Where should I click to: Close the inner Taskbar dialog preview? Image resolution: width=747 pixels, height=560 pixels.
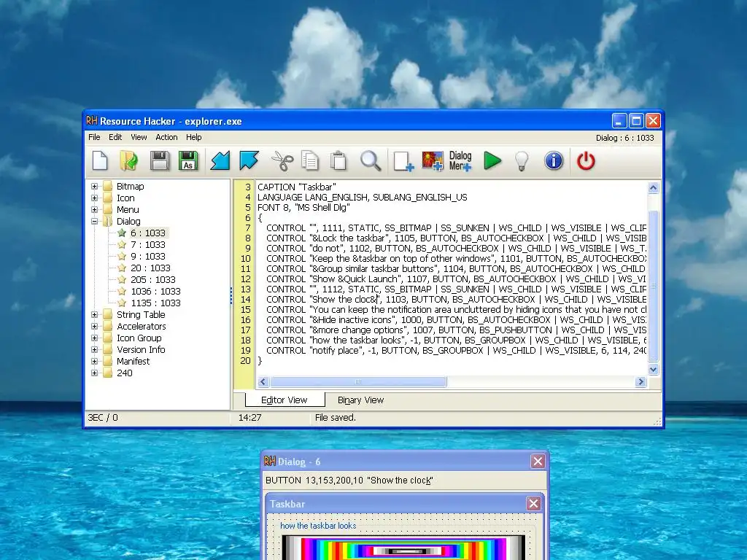click(x=533, y=503)
